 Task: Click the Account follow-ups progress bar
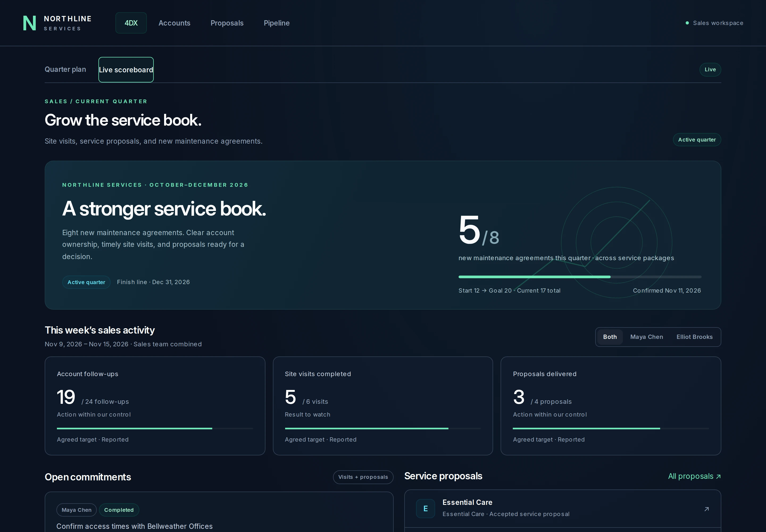click(155, 429)
